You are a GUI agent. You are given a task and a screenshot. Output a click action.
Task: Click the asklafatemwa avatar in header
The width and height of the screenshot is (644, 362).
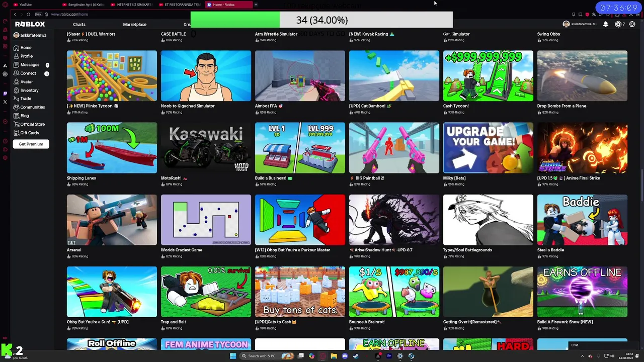click(566, 24)
